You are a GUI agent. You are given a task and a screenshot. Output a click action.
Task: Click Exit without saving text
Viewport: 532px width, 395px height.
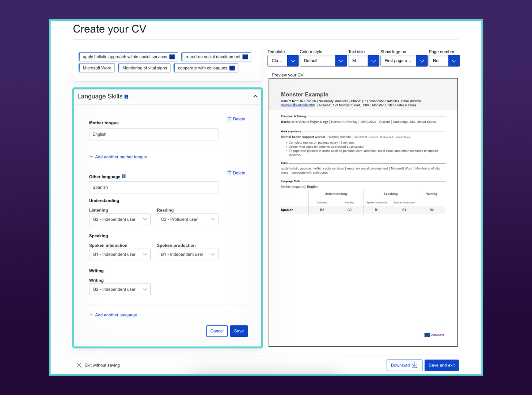coord(102,365)
